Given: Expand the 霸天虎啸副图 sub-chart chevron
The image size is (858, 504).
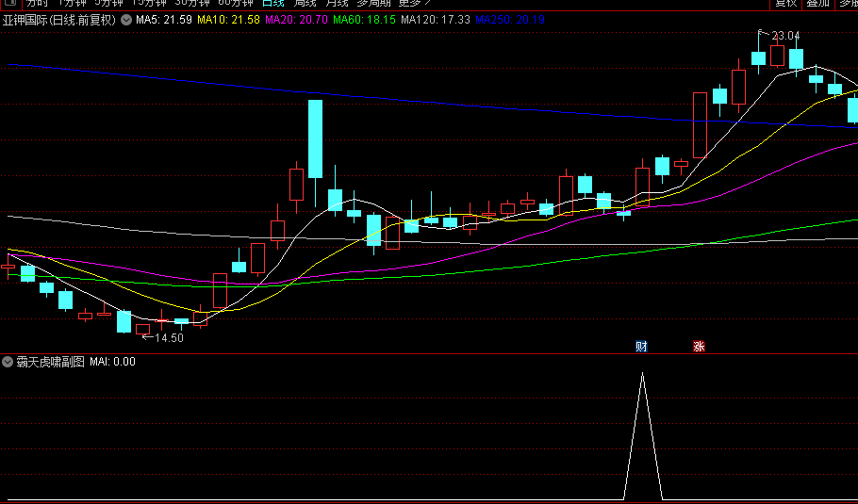Looking at the screenshot, I should coord(8,362).
